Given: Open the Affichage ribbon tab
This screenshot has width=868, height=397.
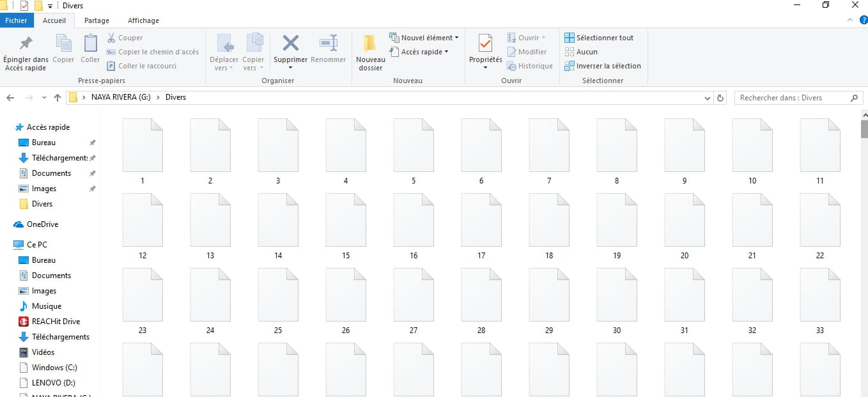Looking at the screenshot, I should pos(143,20).
